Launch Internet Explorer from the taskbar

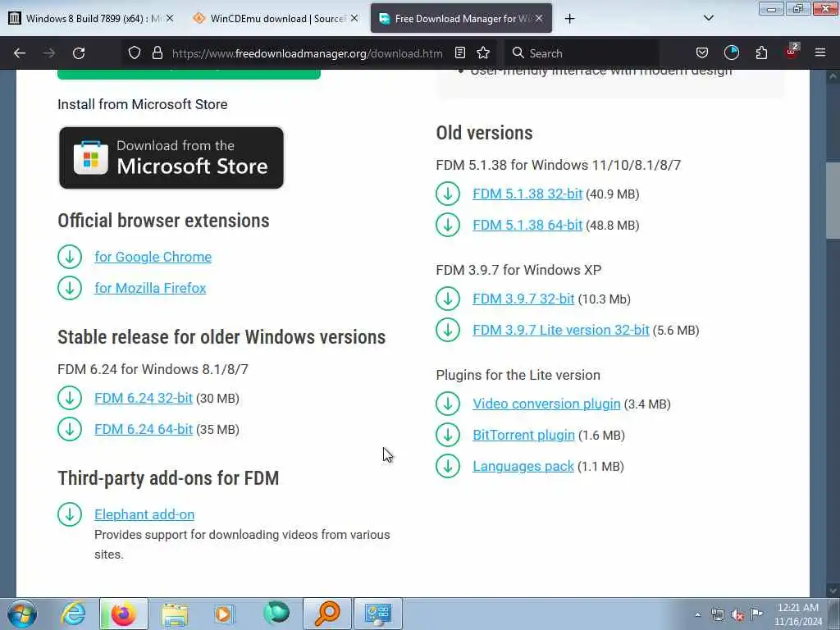[x=73, y=614]
